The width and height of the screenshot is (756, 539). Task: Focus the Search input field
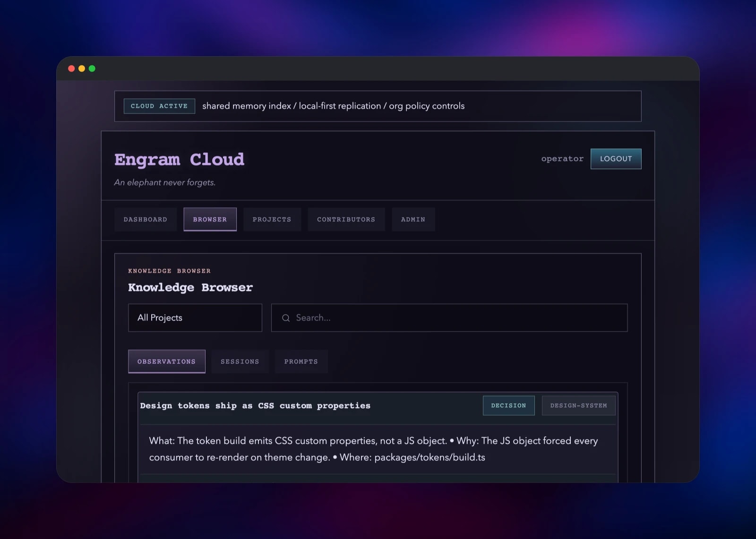coord(449,317)
